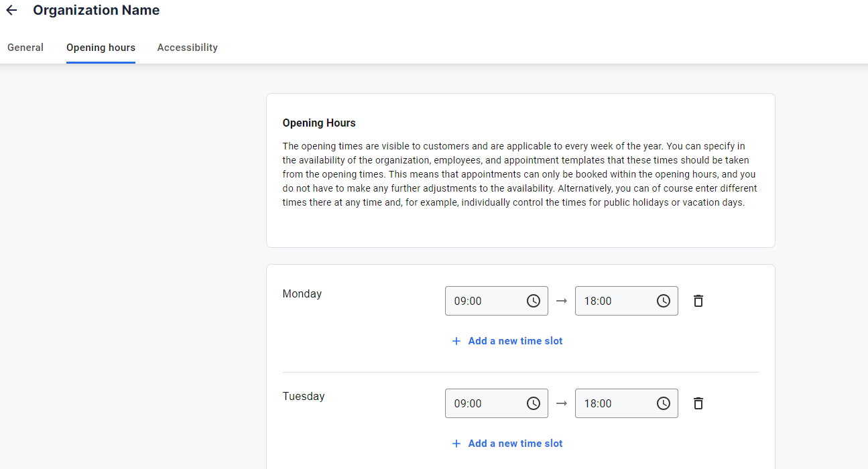Click the Tuesday day label

tap(304, 397)
